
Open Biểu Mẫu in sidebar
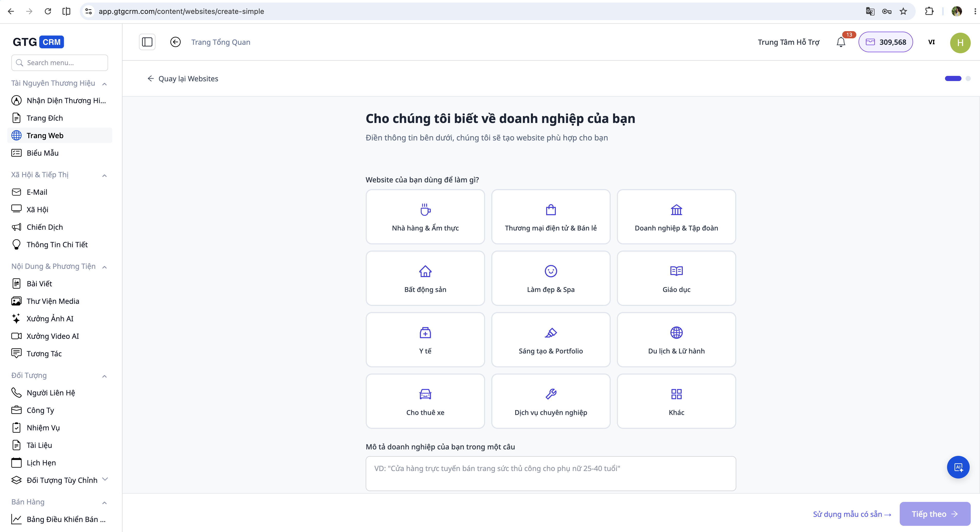point(60,153)
